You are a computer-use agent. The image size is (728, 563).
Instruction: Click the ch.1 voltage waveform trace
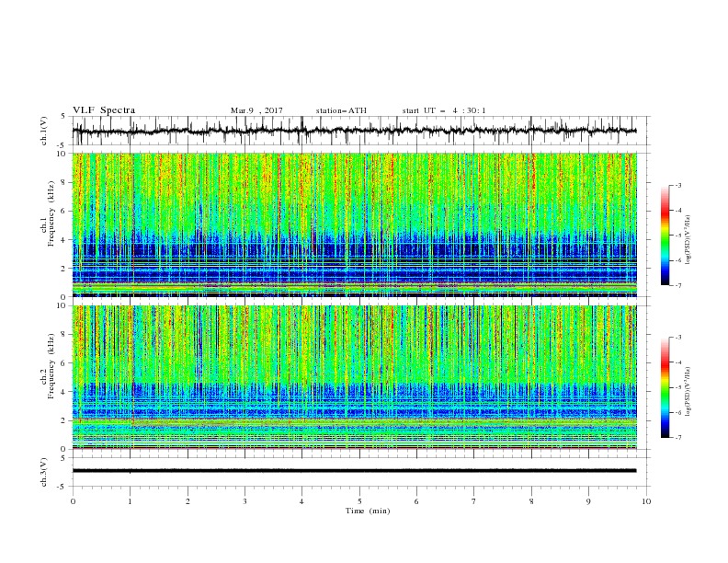tap(355, 131)
